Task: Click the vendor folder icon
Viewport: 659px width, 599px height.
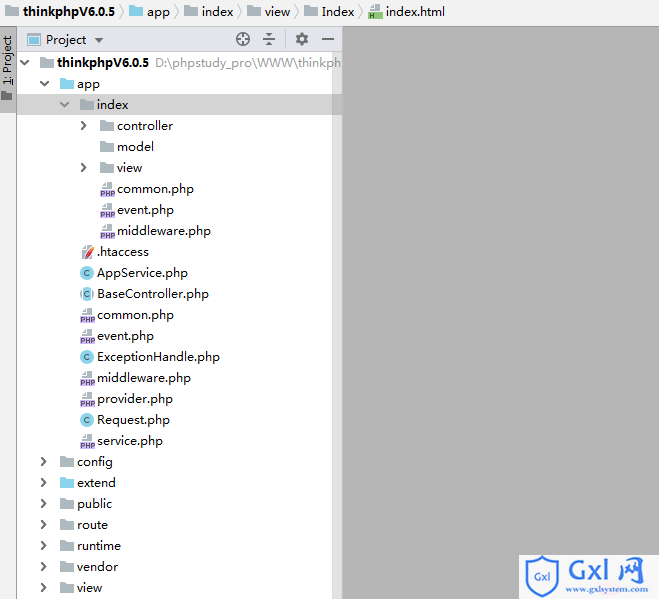Action: tap(66, 567)
